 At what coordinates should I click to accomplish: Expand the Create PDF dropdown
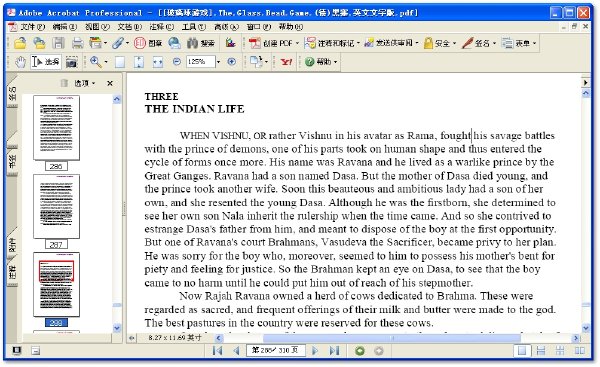point(297,43)
